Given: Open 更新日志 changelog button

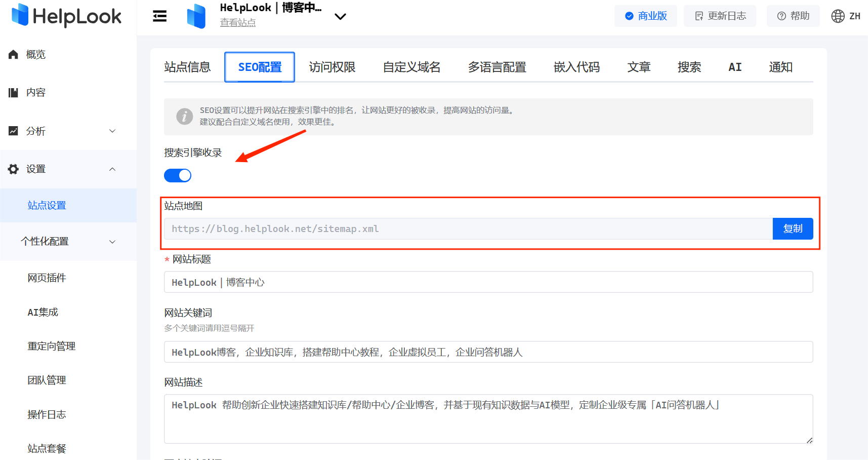Looking at the screenshot, I should 720,16.
